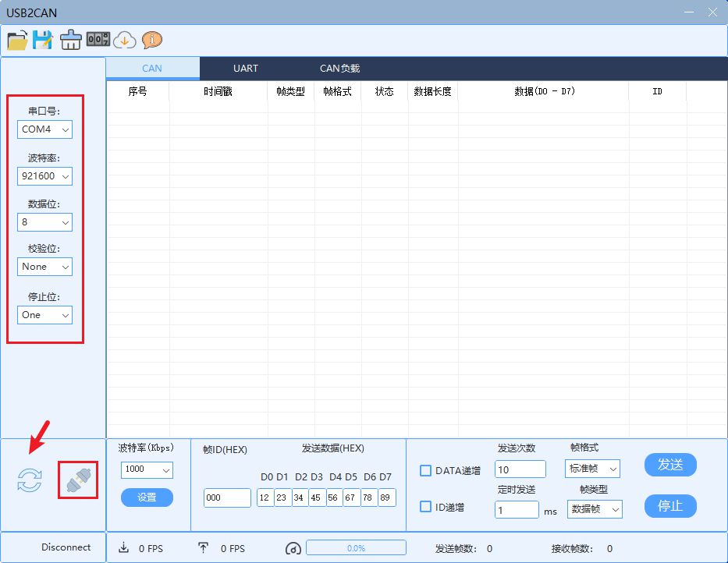728x563 pixels.
Task: Switch to the CAN负载 tab
Action: pos(339,69)
